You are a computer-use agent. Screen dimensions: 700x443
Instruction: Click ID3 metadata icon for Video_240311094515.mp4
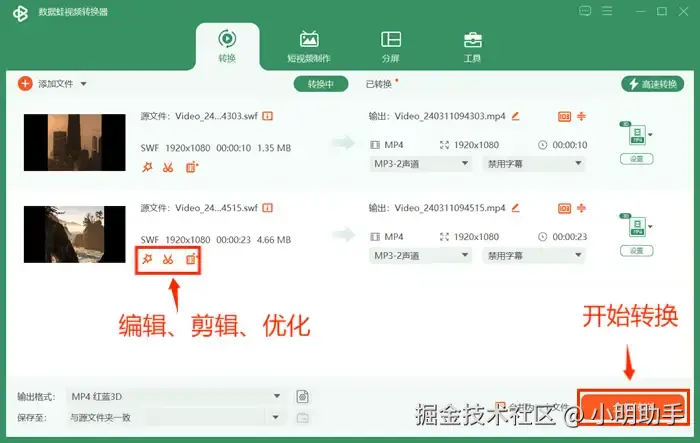click(564, 208)
